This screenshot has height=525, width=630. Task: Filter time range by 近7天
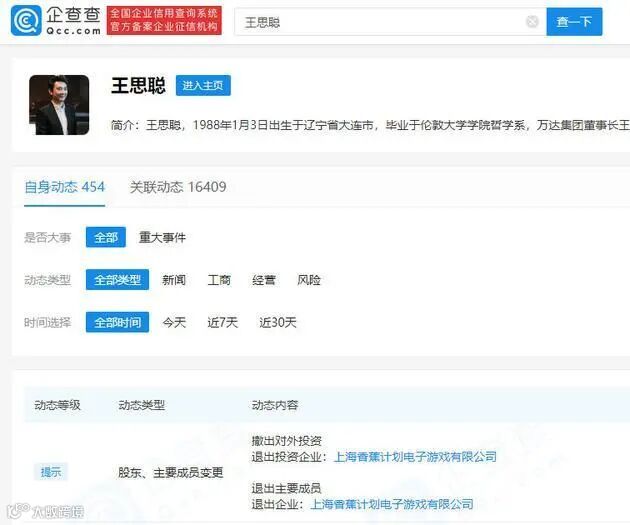(223, 323)
